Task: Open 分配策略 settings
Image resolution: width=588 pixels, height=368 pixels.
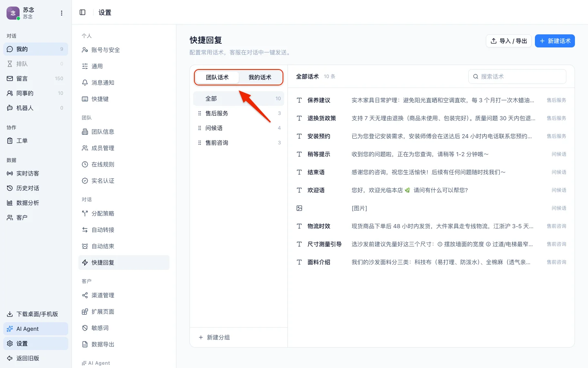Action: point(124,213)
